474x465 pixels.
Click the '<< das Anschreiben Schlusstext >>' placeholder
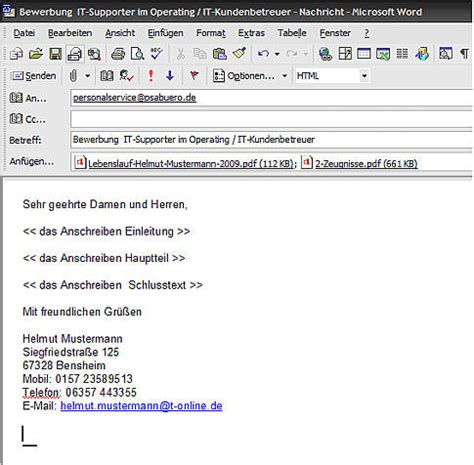(112, 285)
